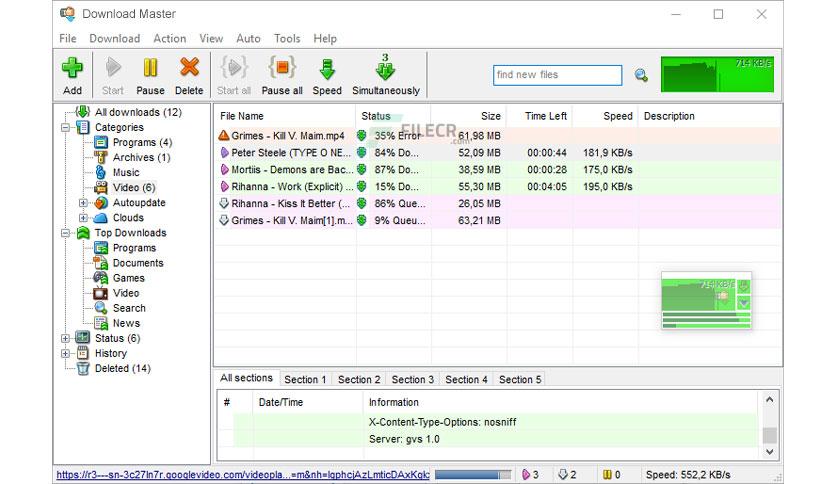Switch to the Section 4 tab
The height and width of the screenshot is (484, 836).
click(x=467, y=380)
